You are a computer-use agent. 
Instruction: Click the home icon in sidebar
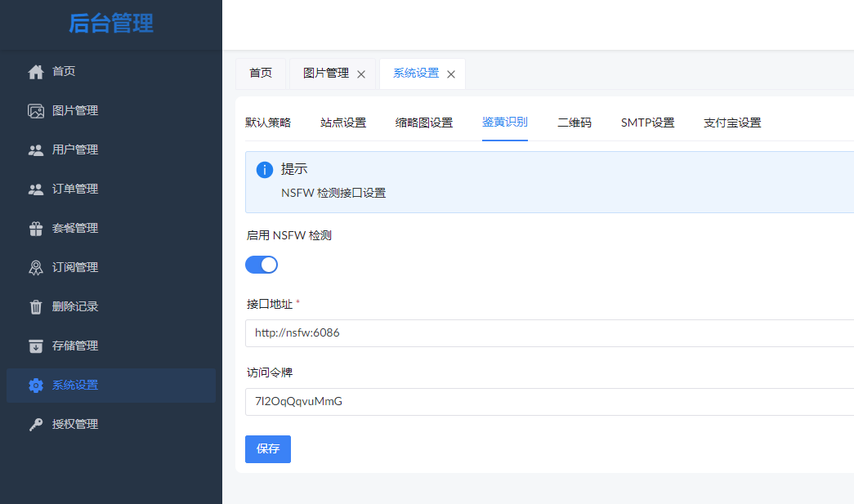click(36, 72)
